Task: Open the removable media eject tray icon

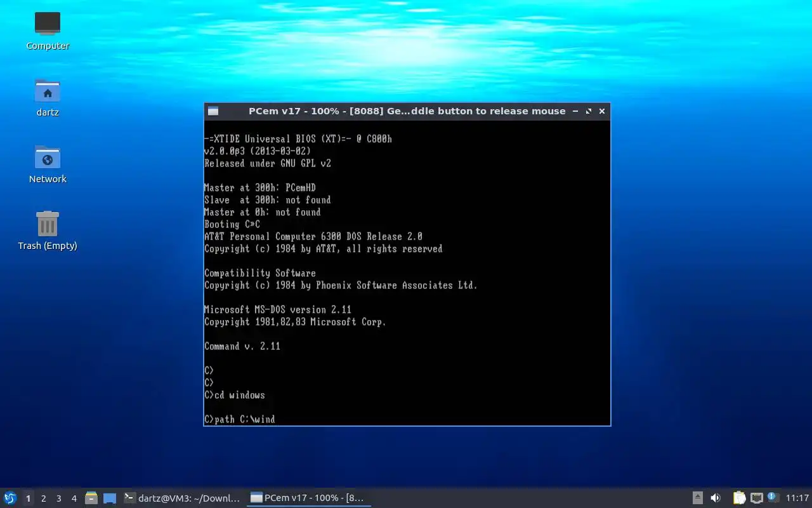Action: 697,498
